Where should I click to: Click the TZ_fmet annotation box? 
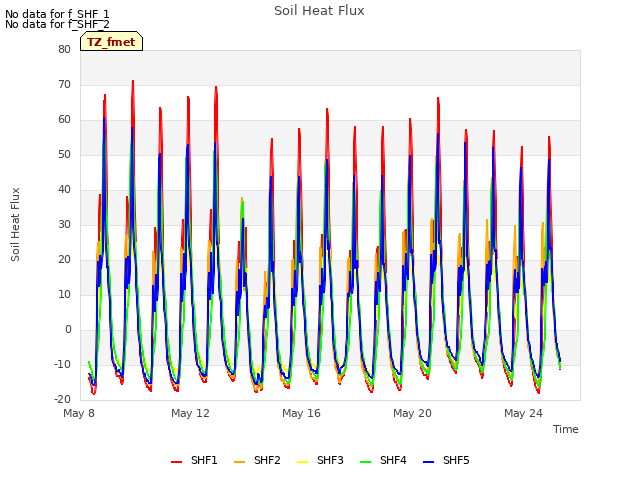pyautogui.click(x=111, y=41)
